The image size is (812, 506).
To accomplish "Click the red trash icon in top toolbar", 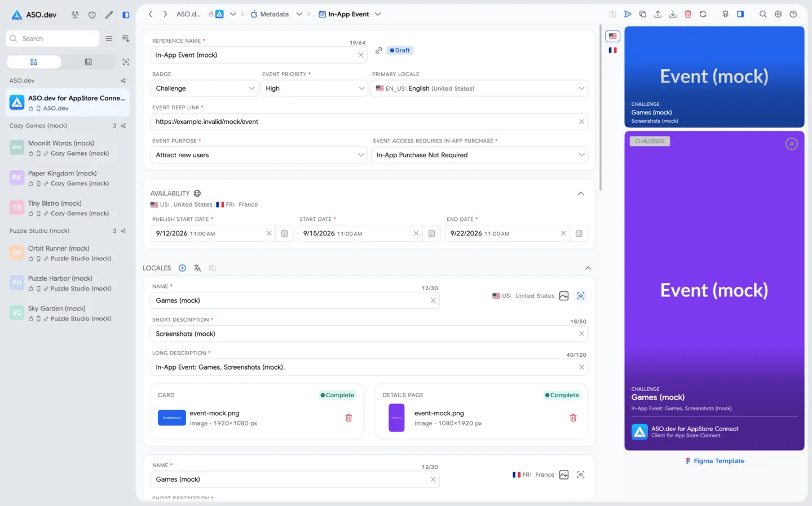I will [x=687, y=14].
